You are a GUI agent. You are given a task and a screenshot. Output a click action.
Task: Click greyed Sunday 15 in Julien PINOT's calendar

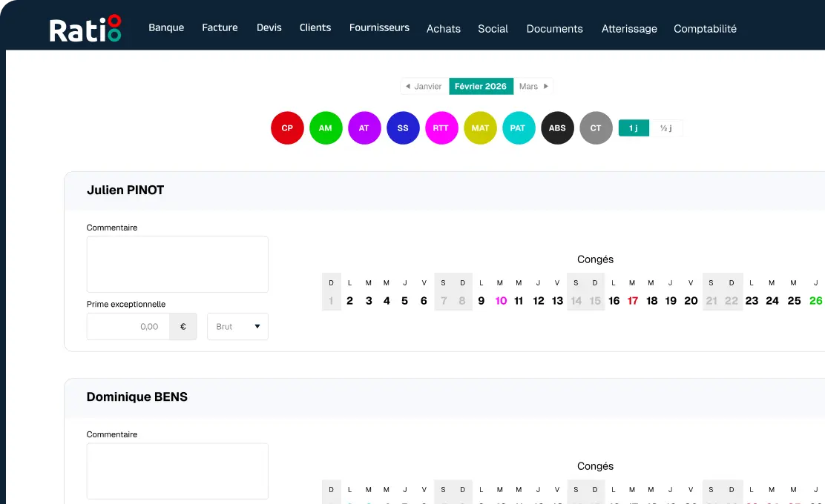click(595, 301)
